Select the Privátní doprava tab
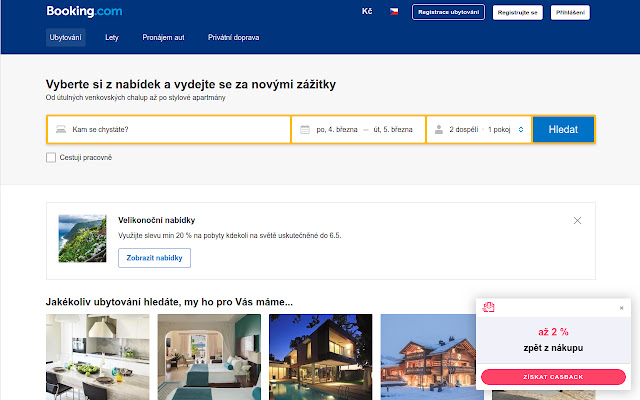This screenshot has height=400, width=640. point(233,38)
